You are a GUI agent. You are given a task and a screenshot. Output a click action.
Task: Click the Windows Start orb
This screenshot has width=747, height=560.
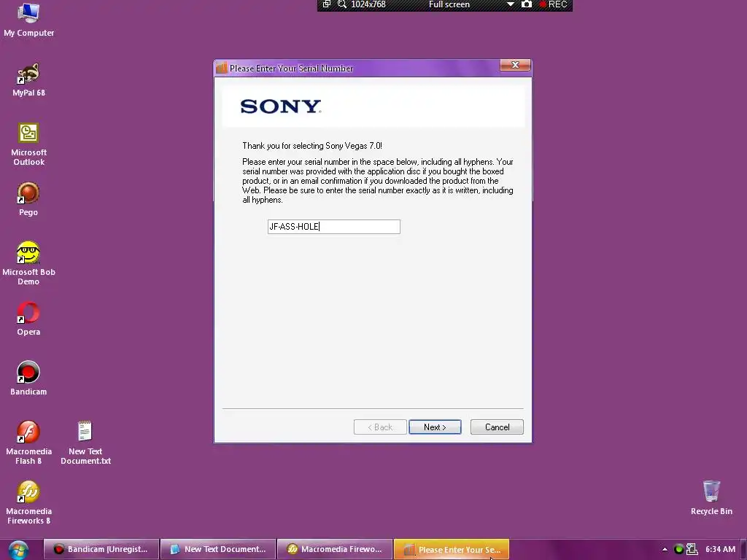pos(18,550)
